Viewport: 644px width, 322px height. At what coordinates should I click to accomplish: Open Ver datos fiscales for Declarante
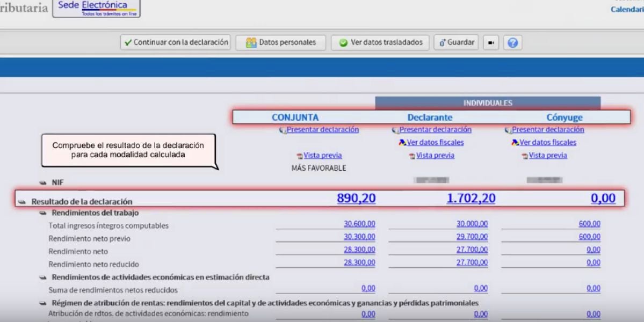coord(435,142)
